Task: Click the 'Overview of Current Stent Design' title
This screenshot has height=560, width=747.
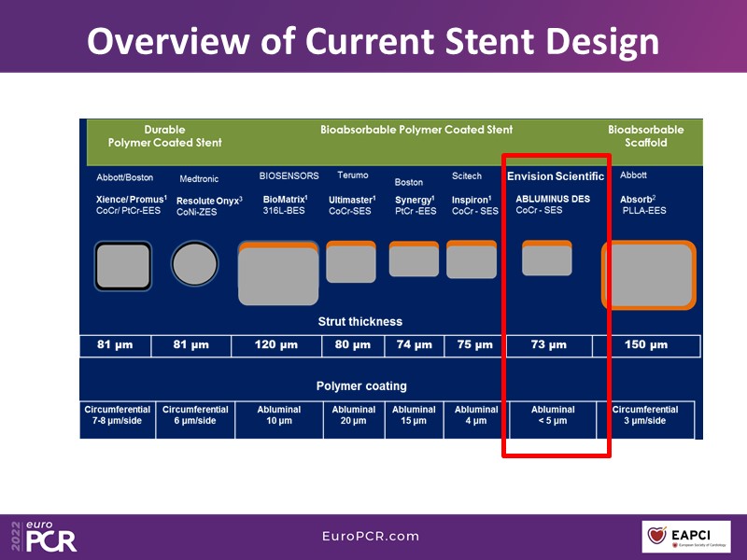Action: point(373,40)
